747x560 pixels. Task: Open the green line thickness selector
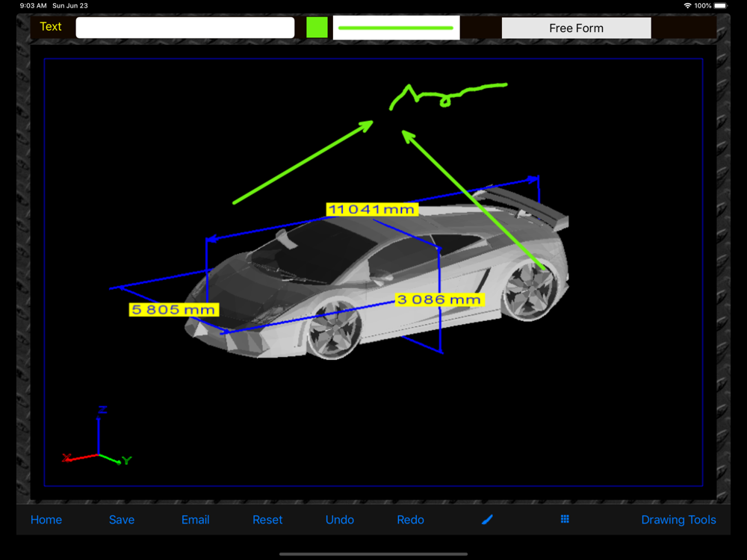396,28
